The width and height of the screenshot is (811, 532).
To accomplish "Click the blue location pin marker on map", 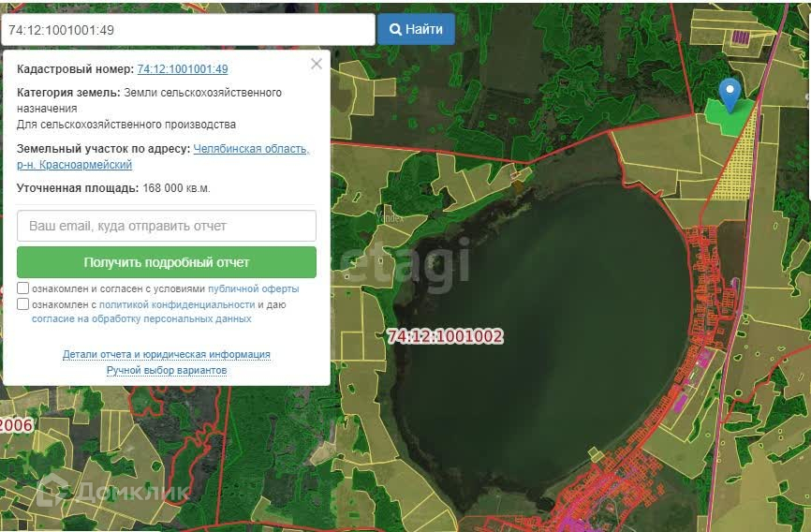I will [730, 95].
